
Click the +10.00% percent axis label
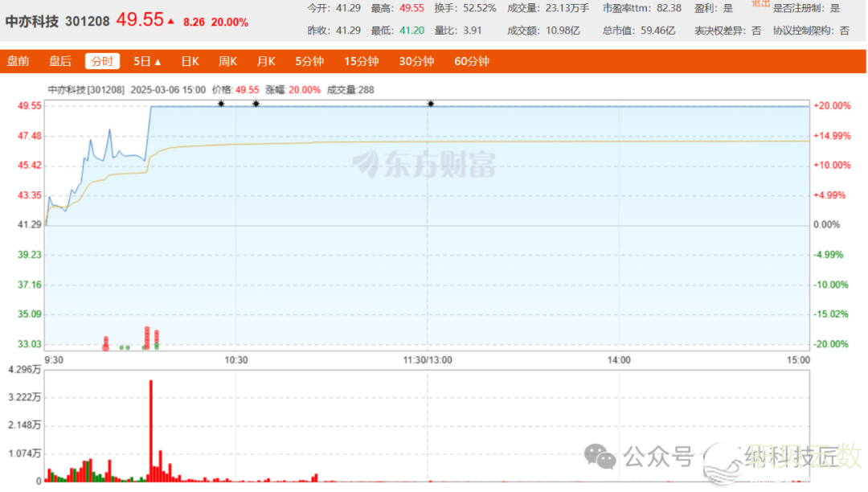[x=832, y=165]
